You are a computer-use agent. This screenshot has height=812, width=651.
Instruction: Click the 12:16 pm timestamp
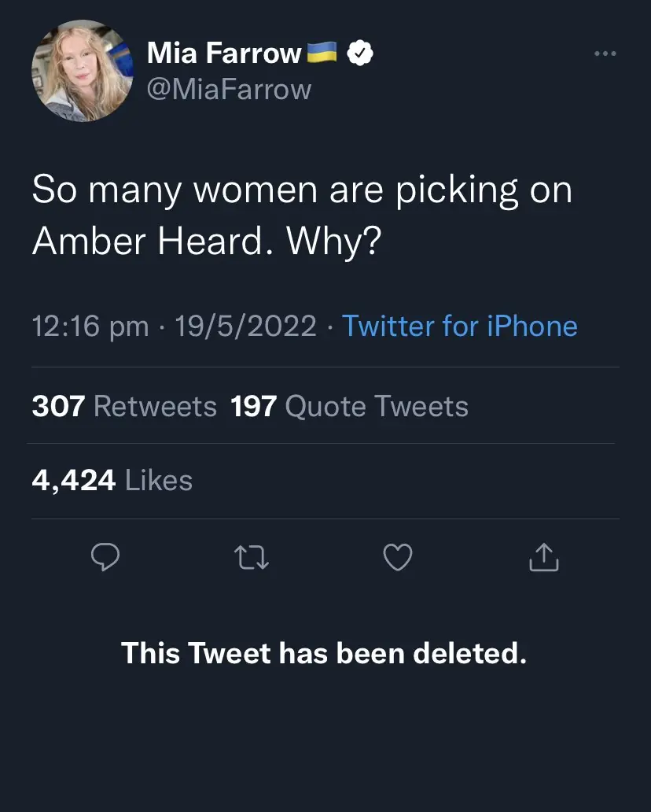90,326
